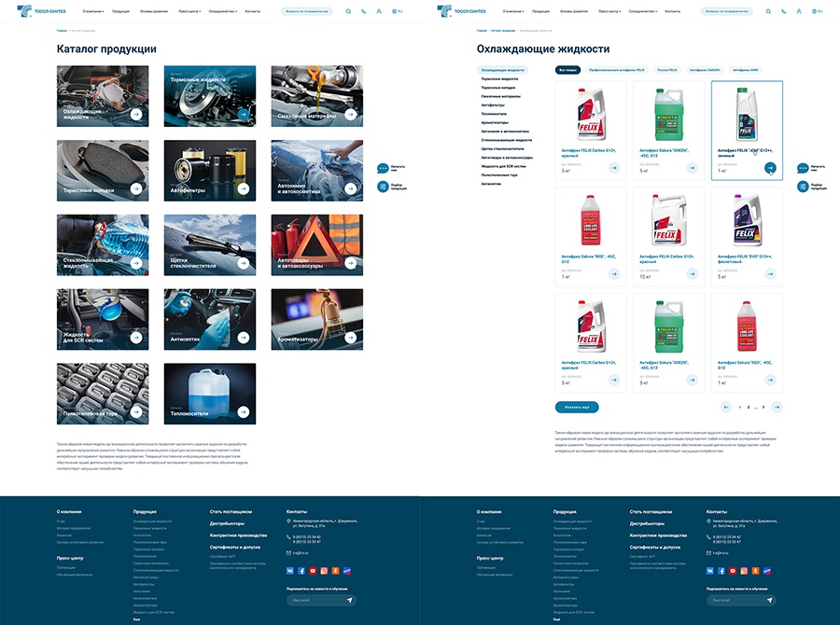The height and width of the screenshot is (625, 840).
Task: Expand the О компании menu in the catalog page header
Action: click(93, 11)
